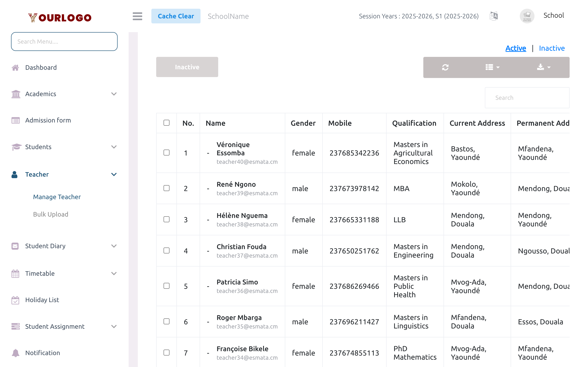Switch to the Inactive teachers view
The image size is (588, 367).
coord(552,48)
